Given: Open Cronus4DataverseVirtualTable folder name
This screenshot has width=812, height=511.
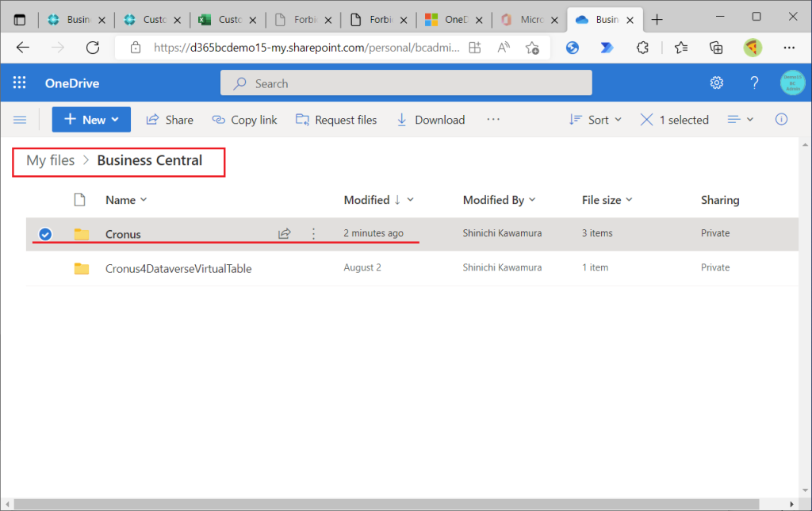Looking at the screenshot, I should [178, 268].
